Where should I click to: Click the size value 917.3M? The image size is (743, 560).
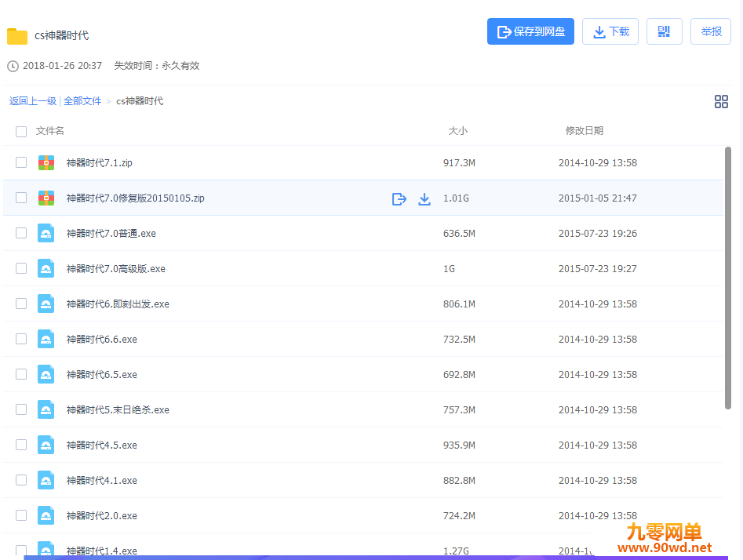pyautogui.click(x=459, y=163)
